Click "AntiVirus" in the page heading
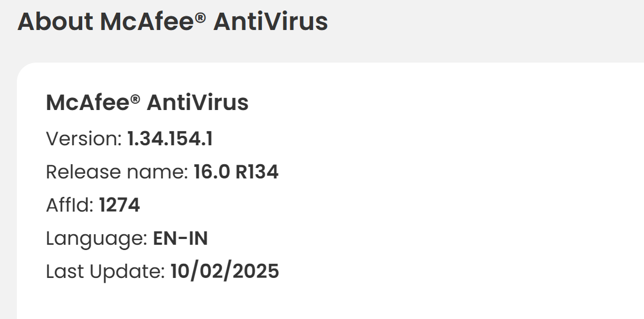 (x=270, y=22)
